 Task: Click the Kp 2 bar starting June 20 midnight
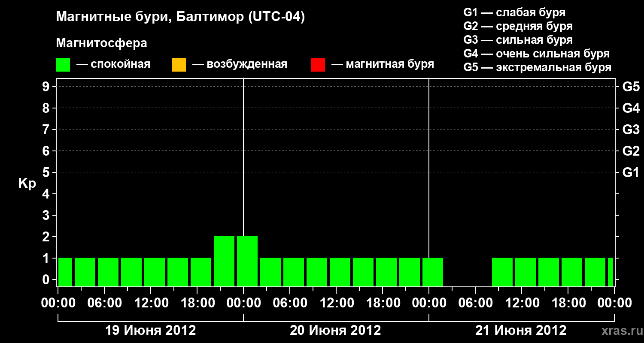[x=247, y=261]
